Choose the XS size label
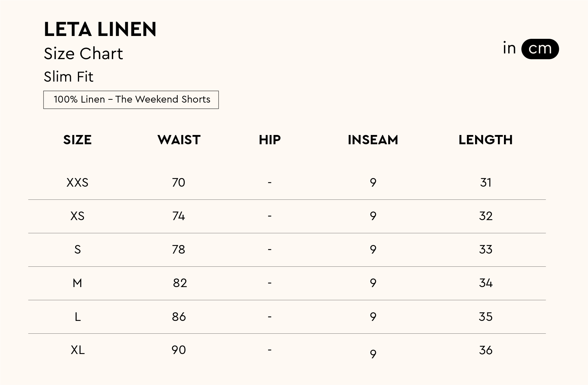The image size is (588, 385). [77, 216]
